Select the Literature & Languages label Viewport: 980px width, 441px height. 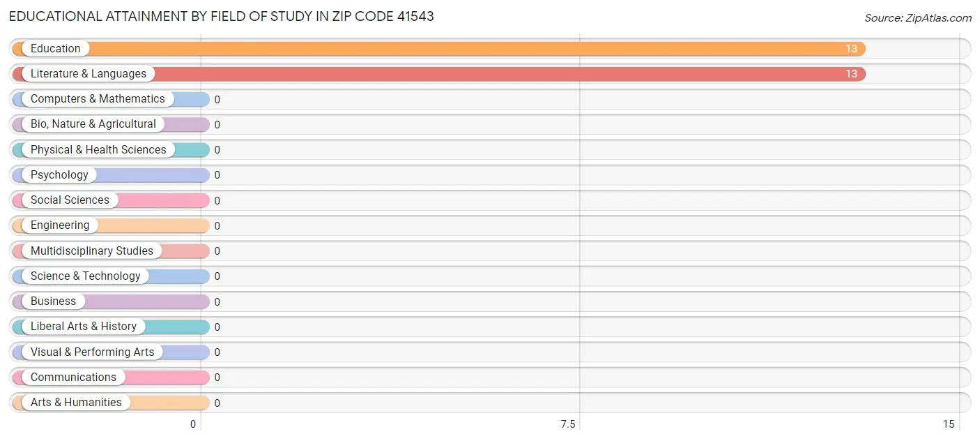(89, 74)
